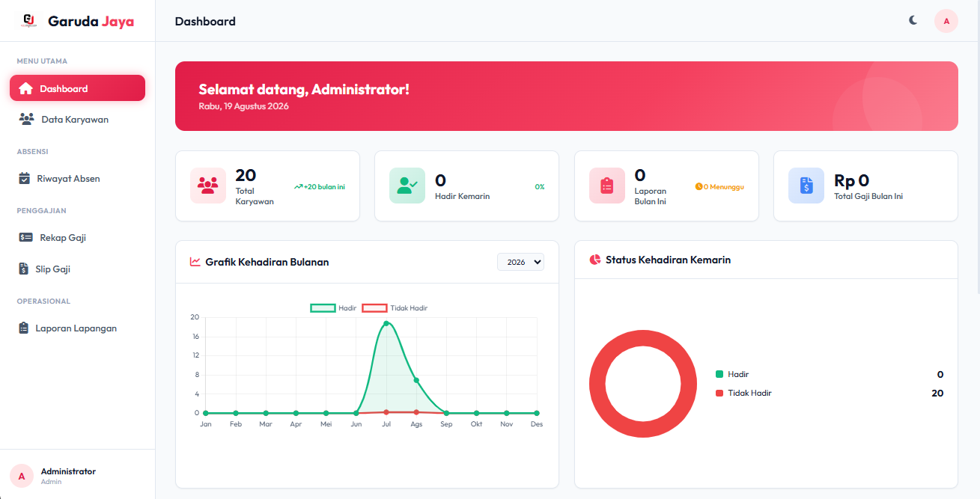The height and width of the screenshot is (499, 980).
Task: Click the Slip Gaji invoice icon
Action: (x=23, y=269)
